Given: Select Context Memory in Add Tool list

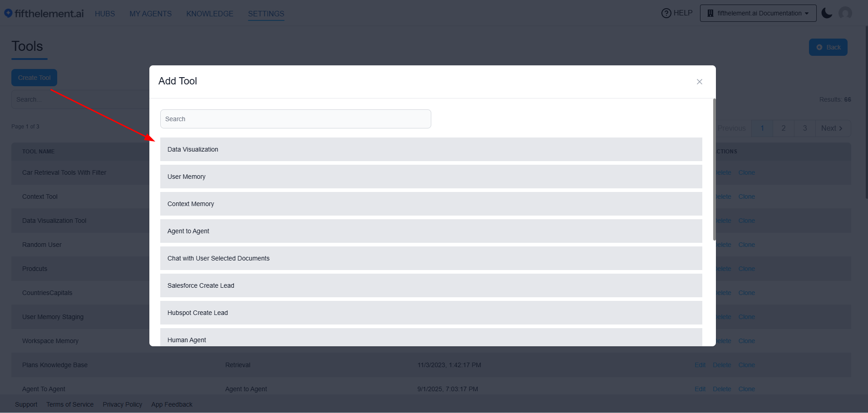Looking at the screenshot, I should [x=431, y=204].
